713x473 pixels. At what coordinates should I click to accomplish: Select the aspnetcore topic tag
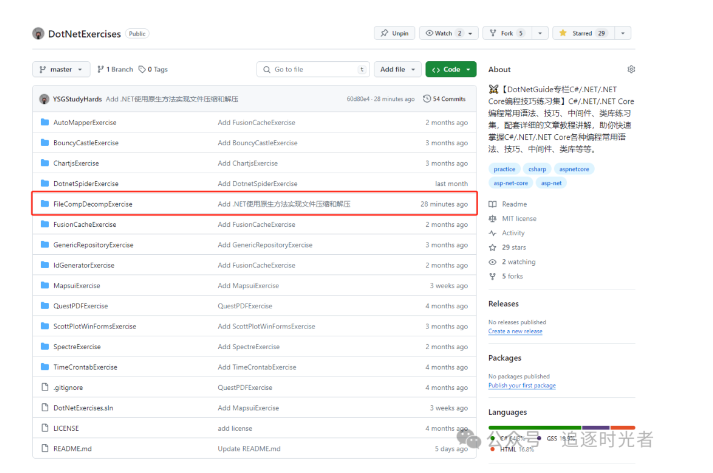pos(574,169)
